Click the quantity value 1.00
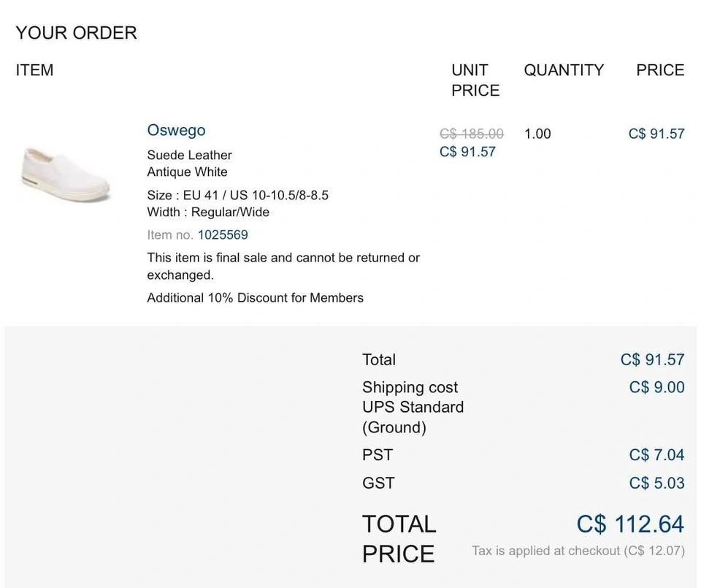Image resolution: width=701 pixels, height=588 pixels. (537, 134)
